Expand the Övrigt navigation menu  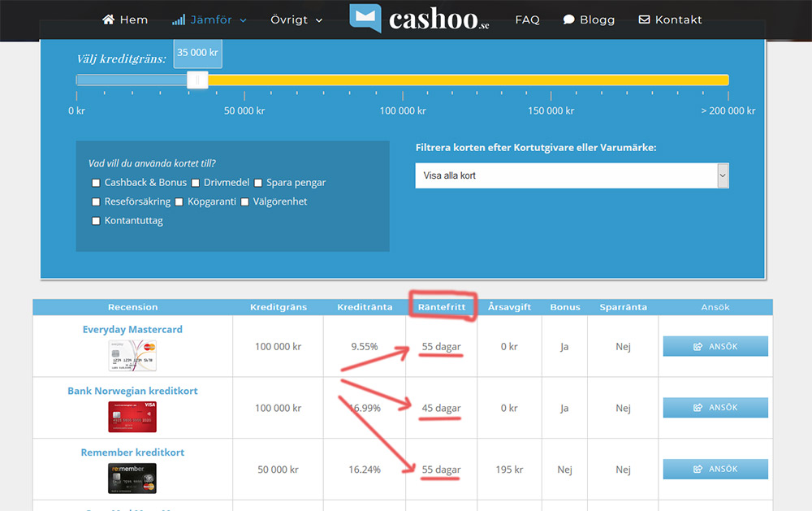pyautogui.click(x=296, y=19)
